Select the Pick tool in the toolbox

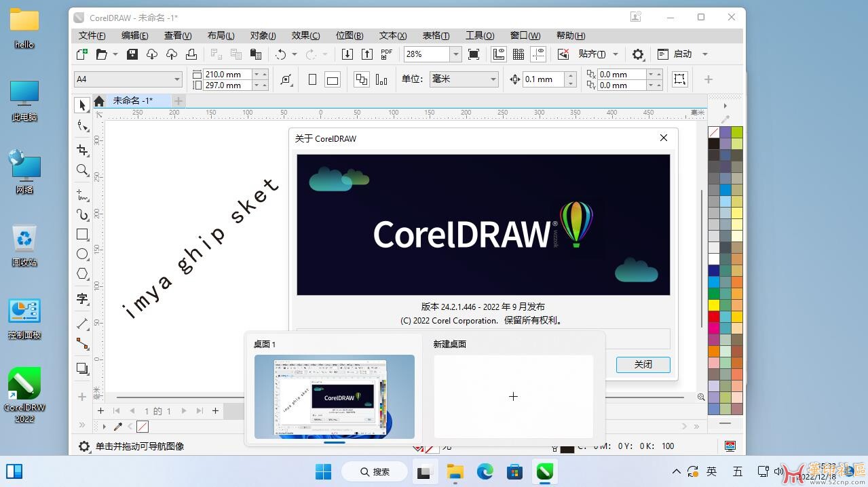tap(82, 105)
